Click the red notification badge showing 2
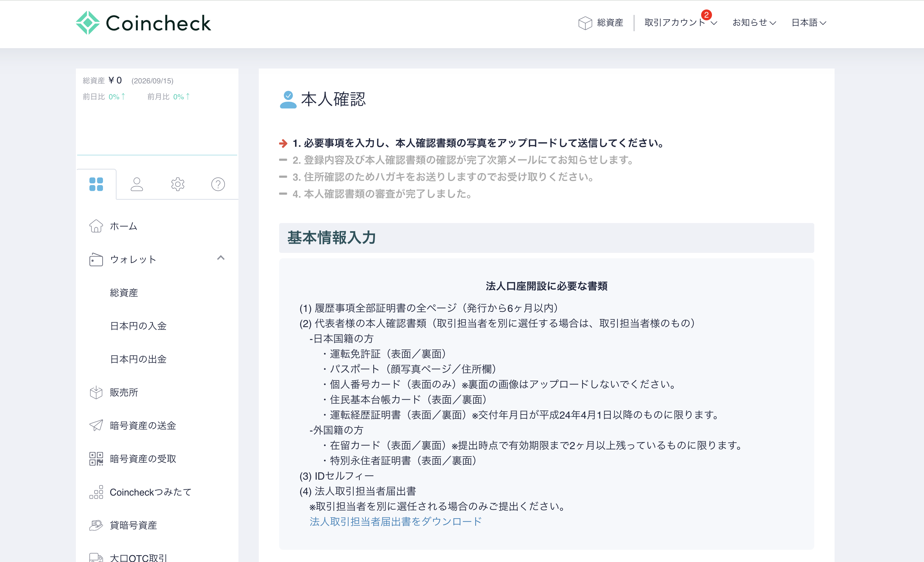 706,15
